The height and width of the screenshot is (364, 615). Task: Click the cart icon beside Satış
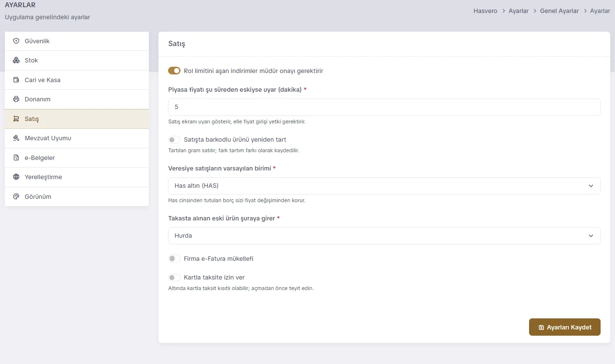(16, 119)
